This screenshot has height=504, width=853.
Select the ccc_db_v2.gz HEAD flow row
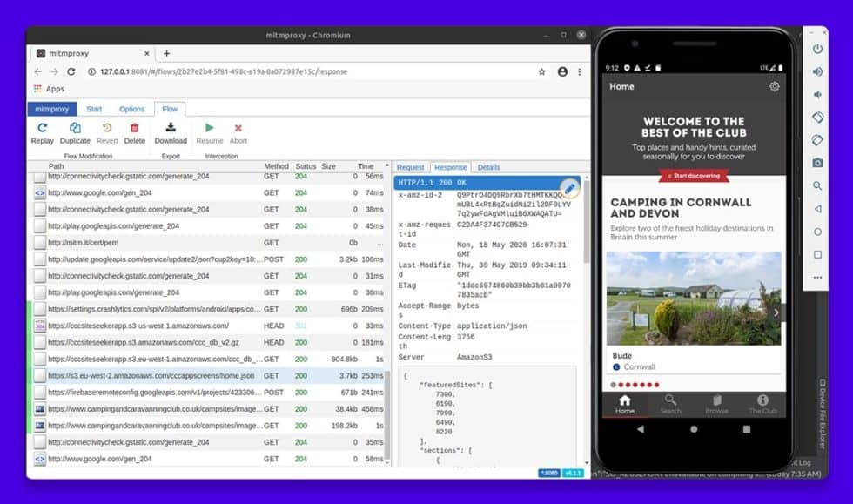click(x=208, y=342)
